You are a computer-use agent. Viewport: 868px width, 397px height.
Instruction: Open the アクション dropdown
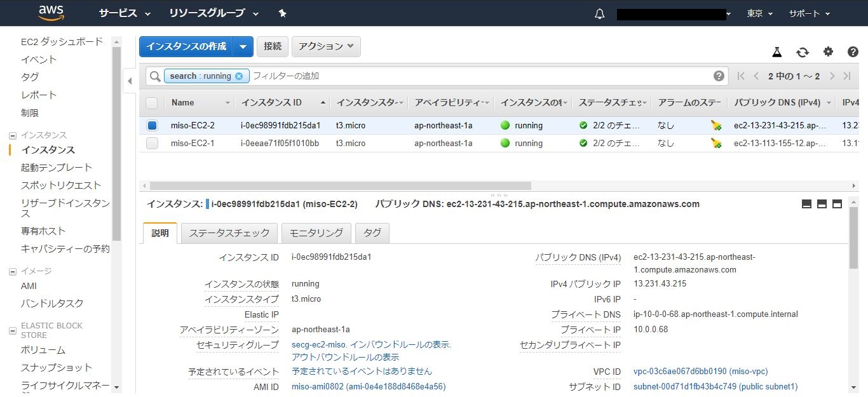click(x=326, y=46)
